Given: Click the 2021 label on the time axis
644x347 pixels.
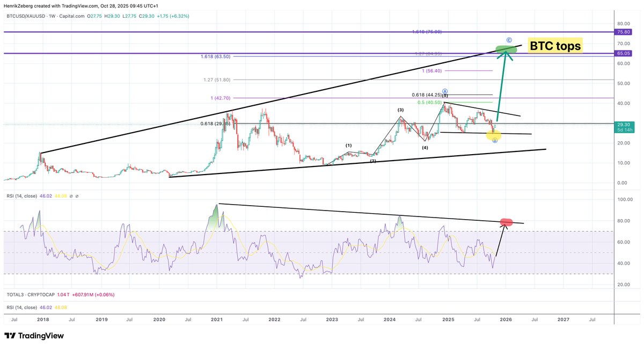Looking at the screenshot, I should click(x=217, y=319).
